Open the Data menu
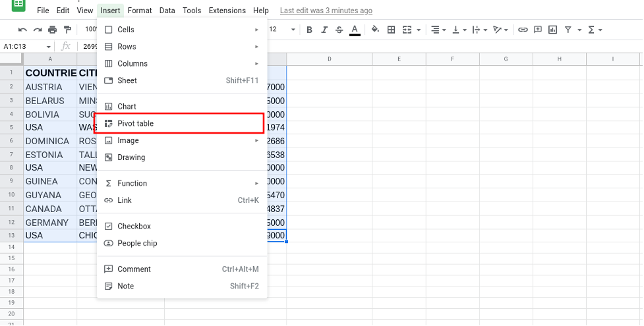Screen dimensions: 644x326 pyautogui.click(x=167, y=11)
